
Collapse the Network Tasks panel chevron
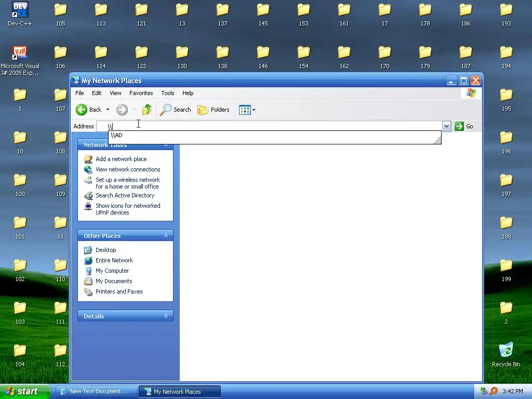166,145
